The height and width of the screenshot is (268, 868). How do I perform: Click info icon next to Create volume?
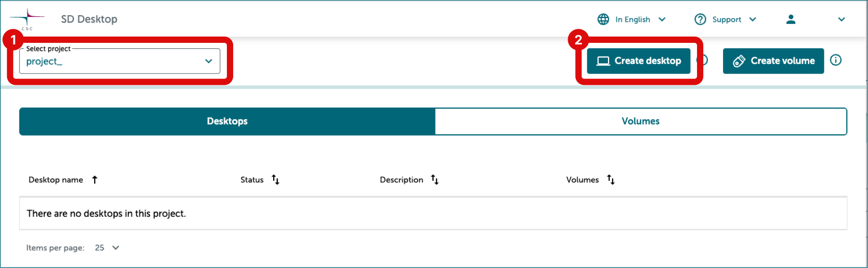[x=836, y=60]
